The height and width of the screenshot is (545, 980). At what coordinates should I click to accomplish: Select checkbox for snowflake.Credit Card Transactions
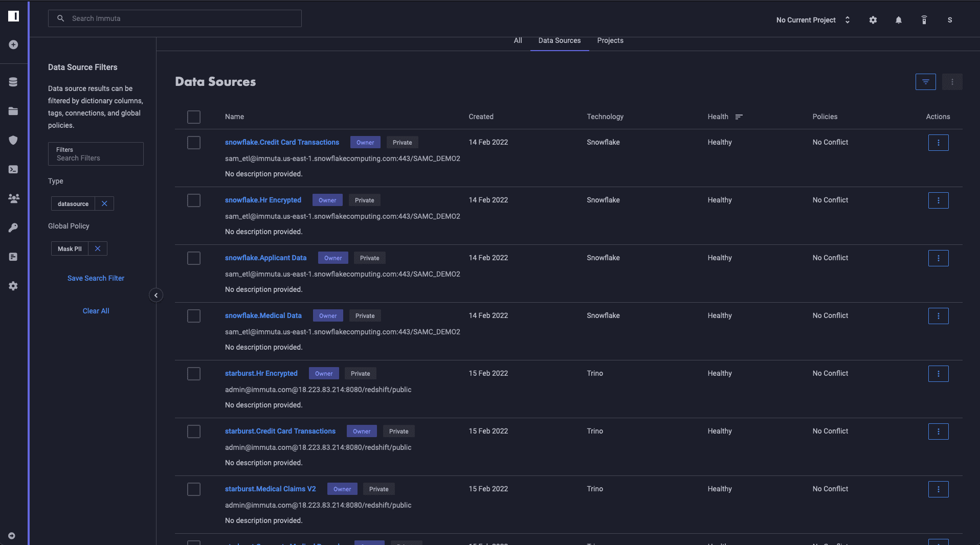click(194, 143)
